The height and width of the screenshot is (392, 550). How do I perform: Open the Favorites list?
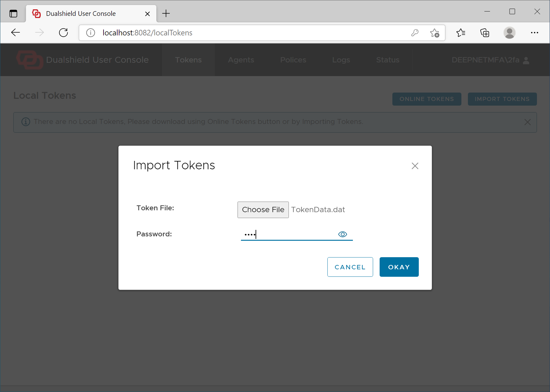point(461,33)
